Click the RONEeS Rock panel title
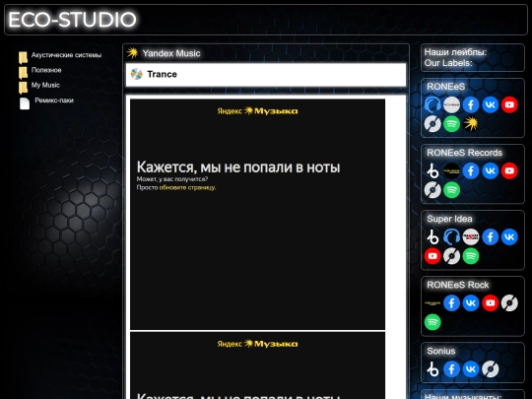Screen dimensions: 532x399 pyautogui.click(x=458, y=285)
